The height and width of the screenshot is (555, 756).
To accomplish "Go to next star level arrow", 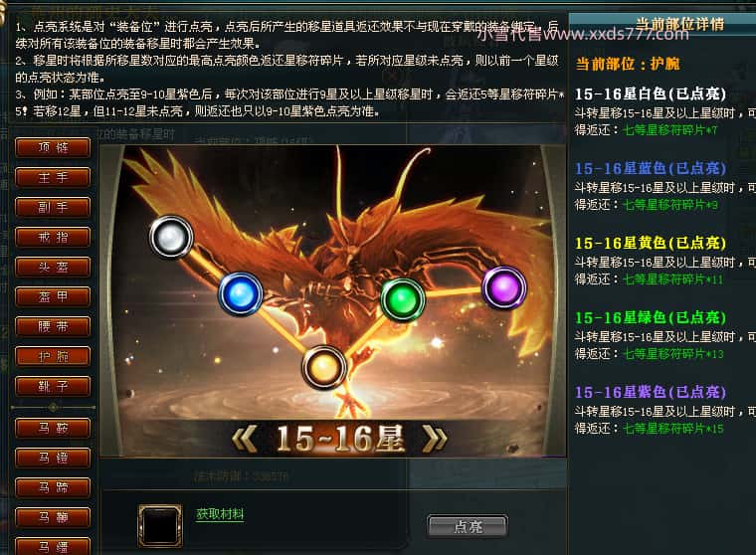I will point(434,439).
